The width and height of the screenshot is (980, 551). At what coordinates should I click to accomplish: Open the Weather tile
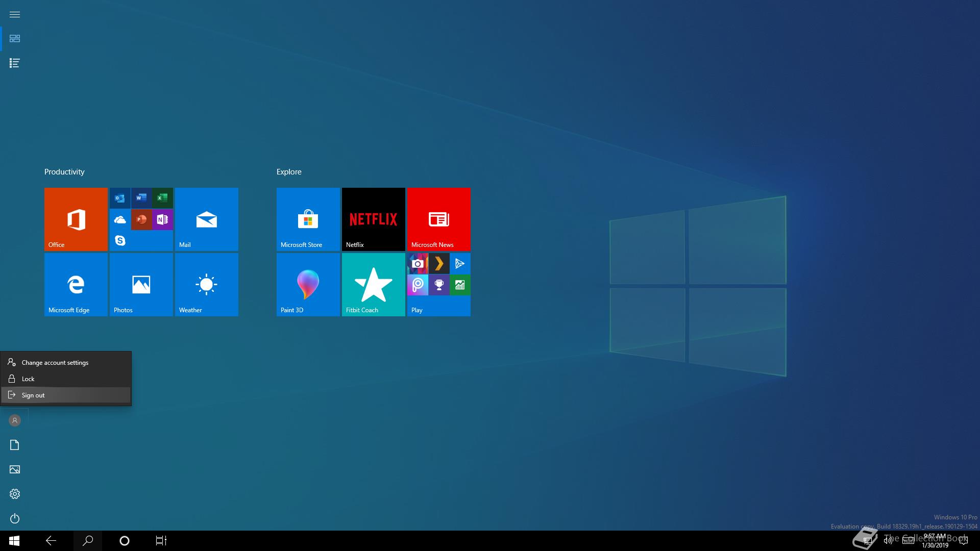tap(207, 285)
